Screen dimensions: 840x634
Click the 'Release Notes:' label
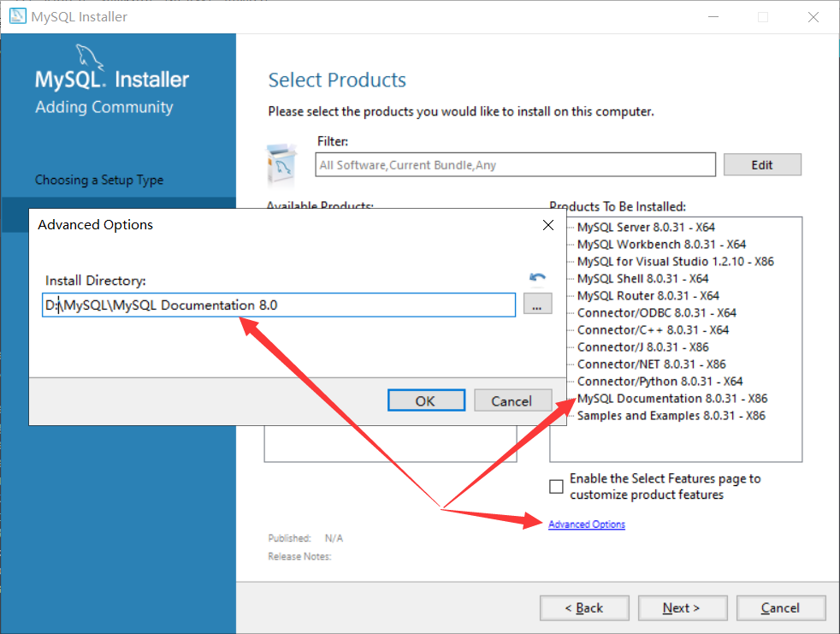click(x=299, y=556)
